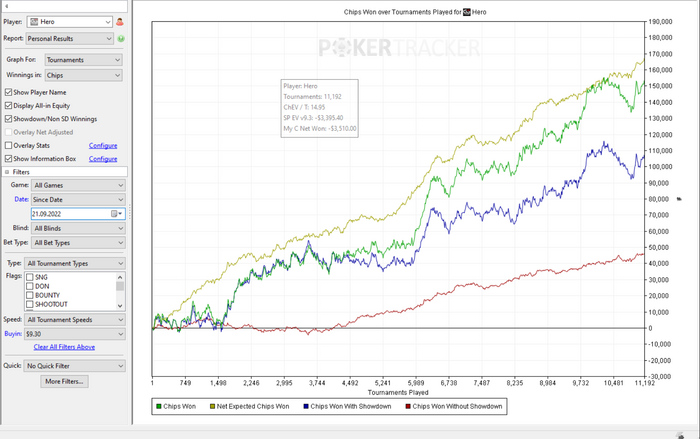Open the Winnings in Chips dropdown
The height and width of the screenshot is (439, 700).
pyautogui.click(x=83, y=75)
